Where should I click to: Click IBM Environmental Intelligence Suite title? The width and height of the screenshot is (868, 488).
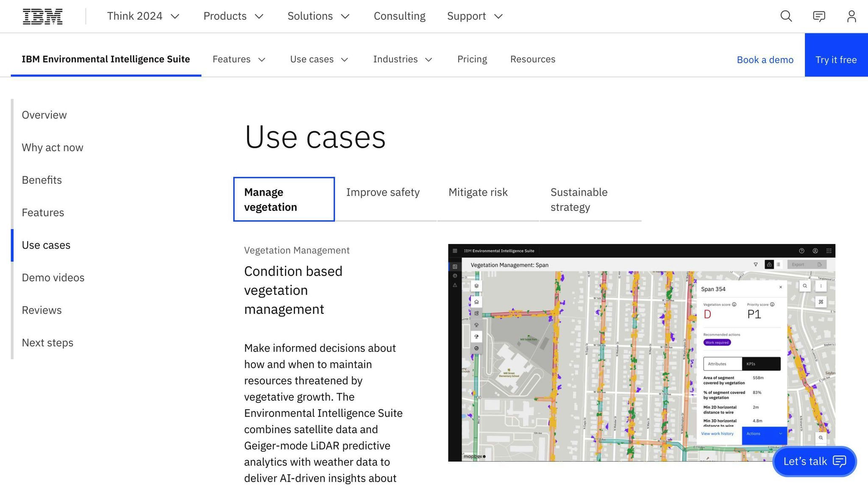(106, 59)
